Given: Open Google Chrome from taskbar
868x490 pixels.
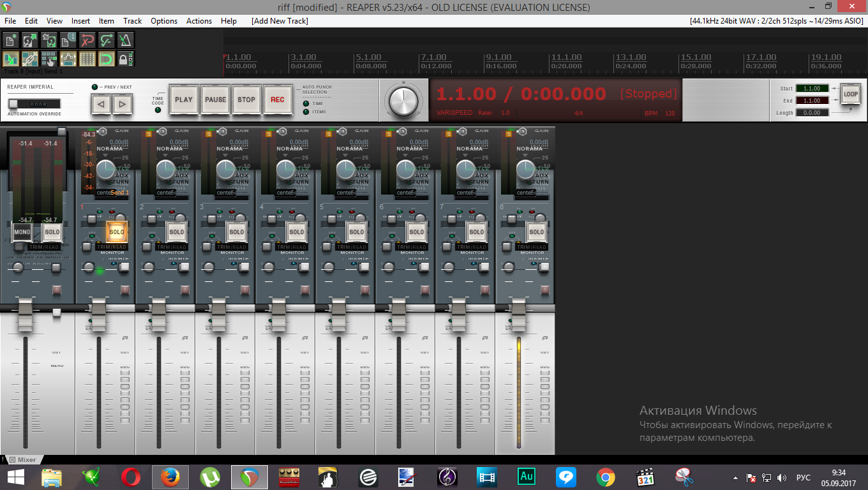Looking at the screenshot, I should pyautogui.click(x=605, y=477).
